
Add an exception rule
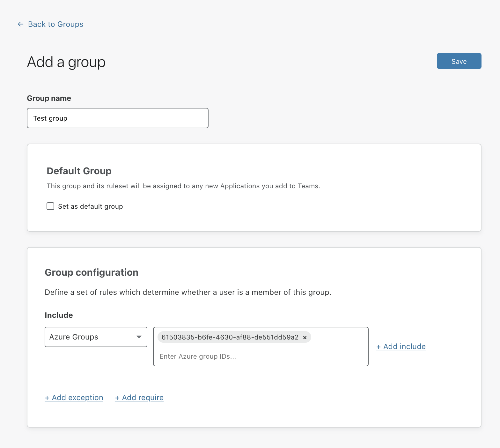[x=74, y=398]
